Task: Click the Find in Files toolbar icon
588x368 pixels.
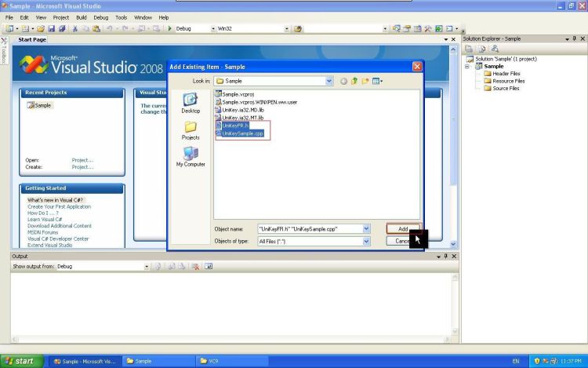Action: [298, 29]
